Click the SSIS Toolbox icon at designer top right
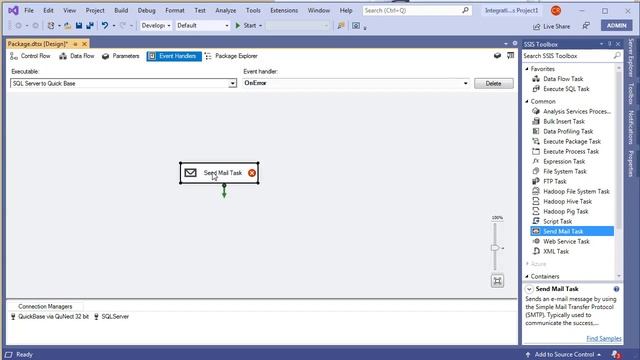The width and height of the screenshot is (640, 360). (510, 56)
